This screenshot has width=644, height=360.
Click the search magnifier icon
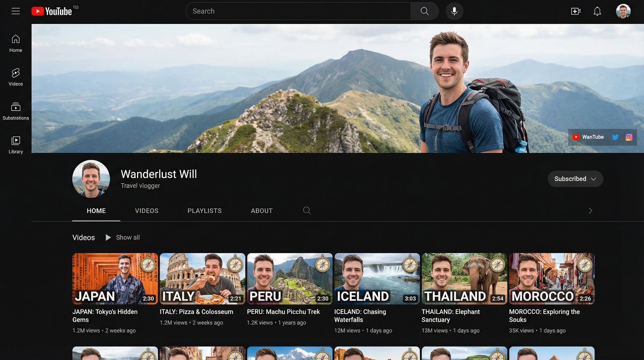(x=424, y=11)
